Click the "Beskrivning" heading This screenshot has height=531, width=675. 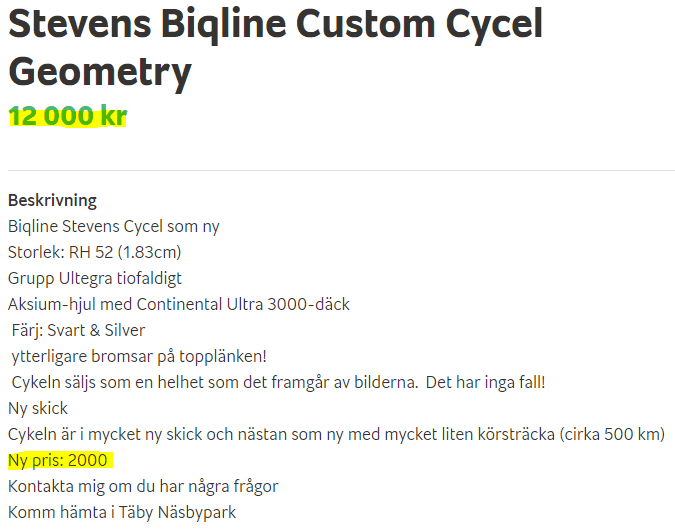click(x=52, y=200)
